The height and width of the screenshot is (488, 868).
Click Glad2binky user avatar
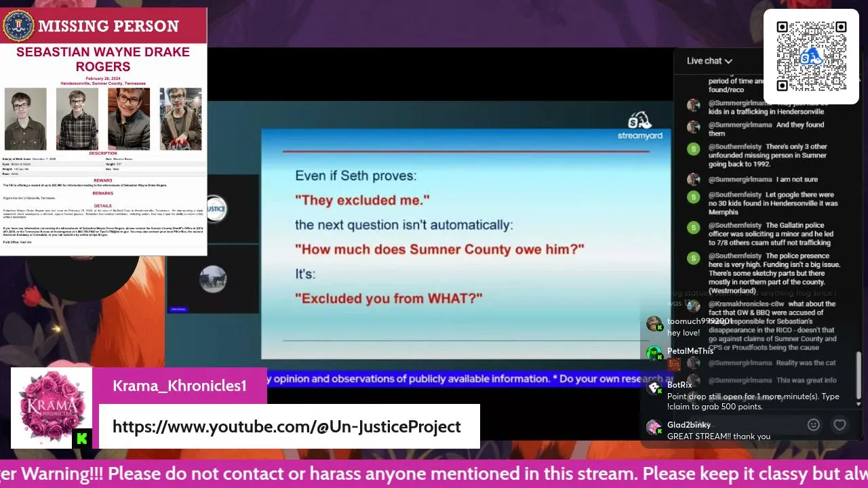click(x=654, y=428)
